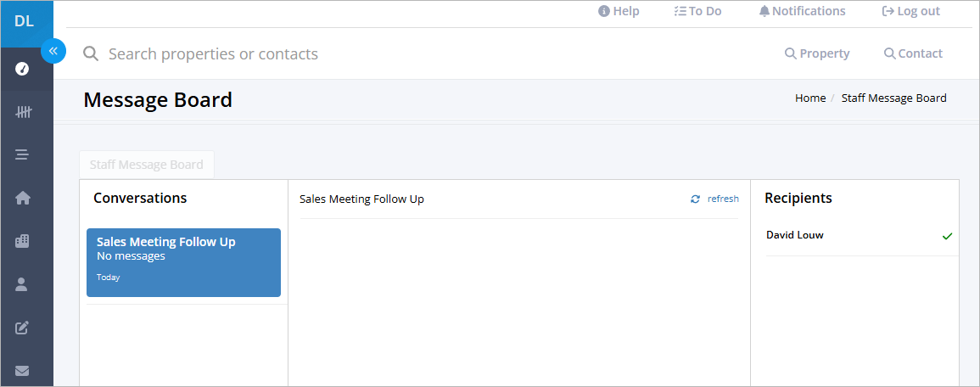The width and height of the screenshot is (980, 387).
Task: Click the Recipients panel heading
Action: pos(798,199)
